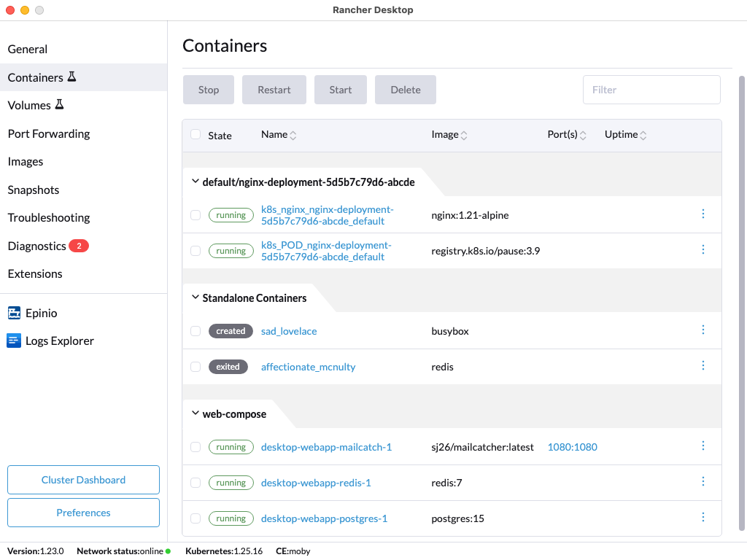Open the desktop-webapp-redis-1 container link
Image resolution: width=747 pixels, height=560 pixels.
tap(316, 483)
